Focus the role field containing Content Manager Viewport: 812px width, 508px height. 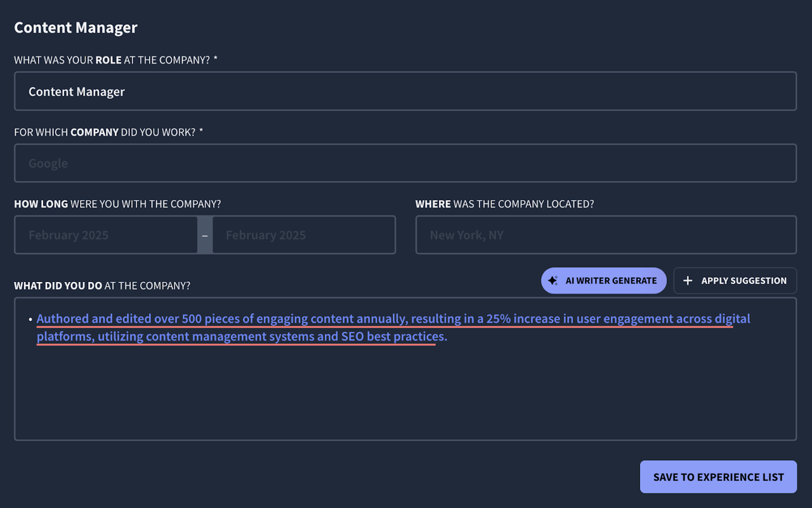coord(405,91)
